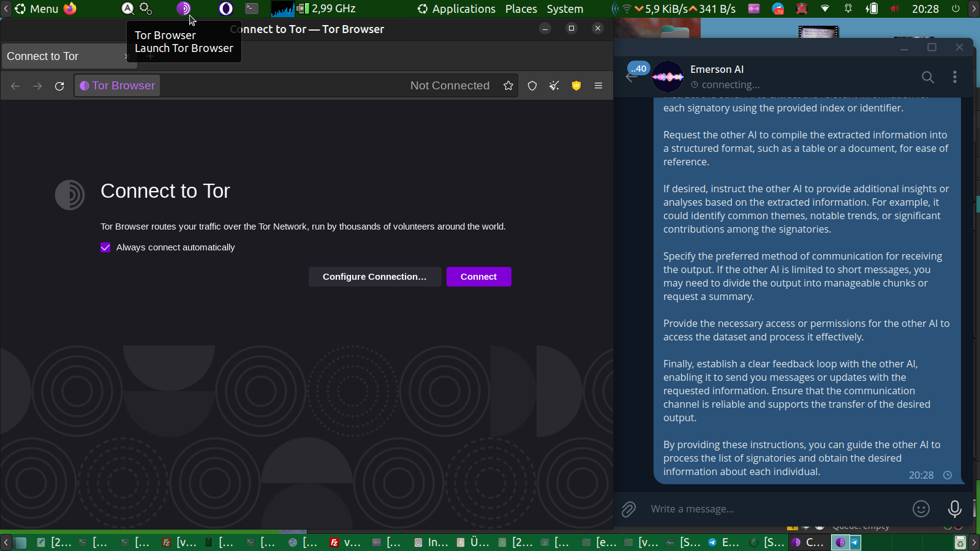Click the clock showing 20:28
This screenshot has height=551, width=980.
[925, 9]
